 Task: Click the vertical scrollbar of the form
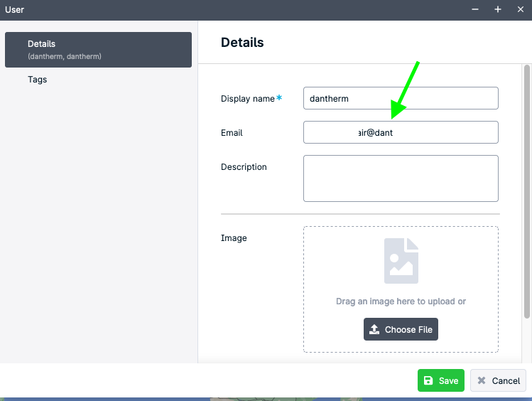pos(526,192)
